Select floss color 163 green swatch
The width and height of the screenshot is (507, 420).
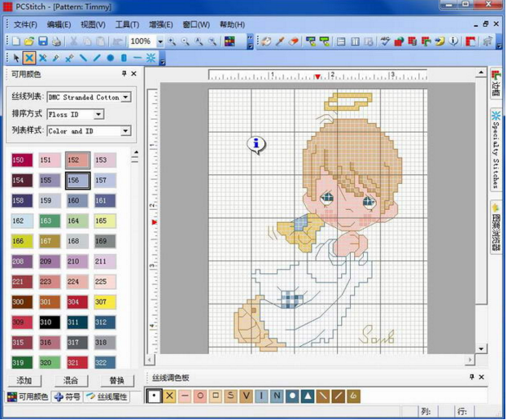(50, 221)
